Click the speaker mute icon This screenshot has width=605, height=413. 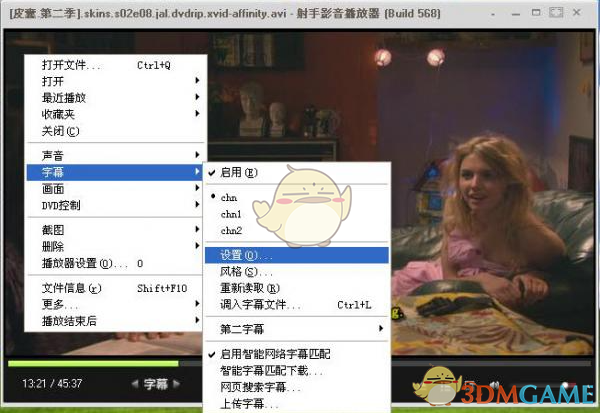pyautogui.click(x=494, y=384)
